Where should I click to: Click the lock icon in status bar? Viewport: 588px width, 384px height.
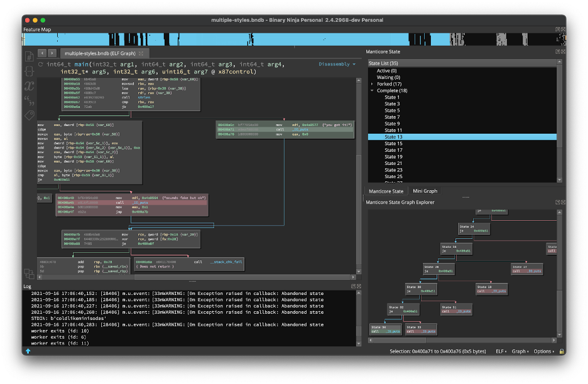(x=561, y=351)
